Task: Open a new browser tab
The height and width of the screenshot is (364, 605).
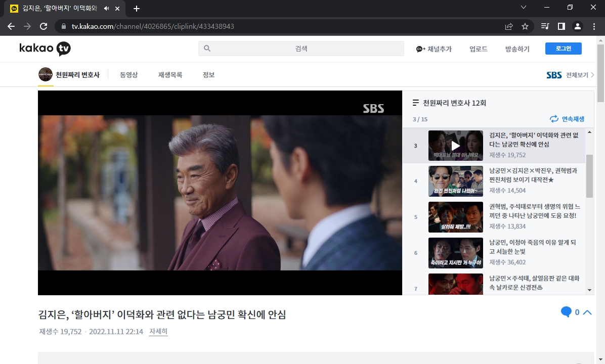Action: [136, 9]
